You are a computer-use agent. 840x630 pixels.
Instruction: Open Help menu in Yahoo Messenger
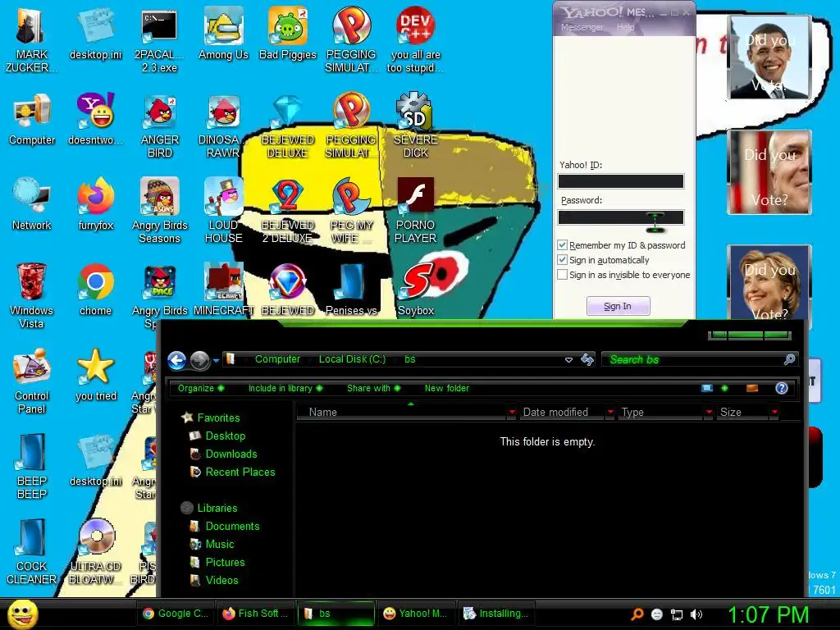(x=625, y=27)
